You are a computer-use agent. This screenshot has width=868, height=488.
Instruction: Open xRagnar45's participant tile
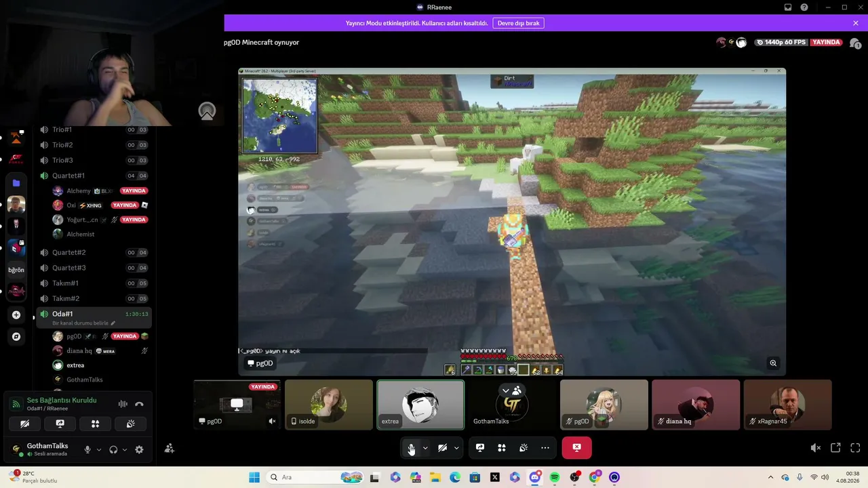pos(787,405)
